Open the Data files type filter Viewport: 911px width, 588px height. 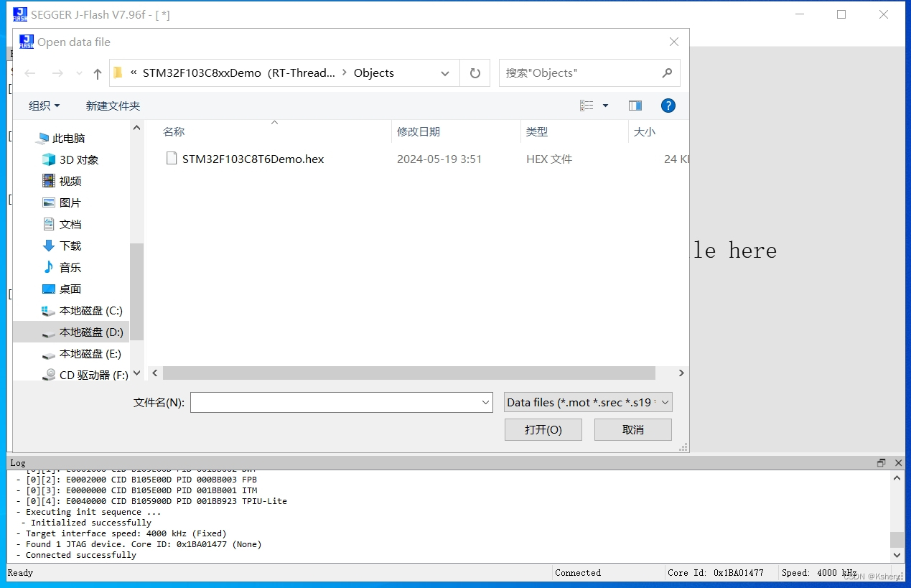(x=588, y=402)
